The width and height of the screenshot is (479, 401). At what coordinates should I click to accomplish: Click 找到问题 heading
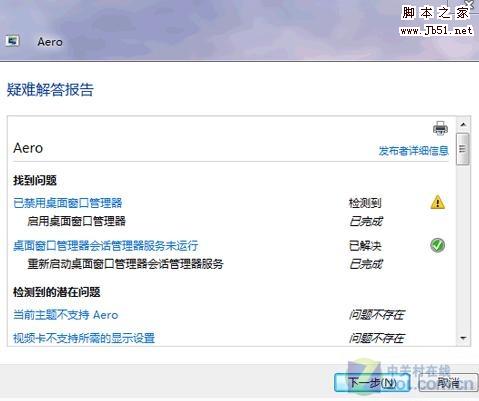[x=35, y=180]
